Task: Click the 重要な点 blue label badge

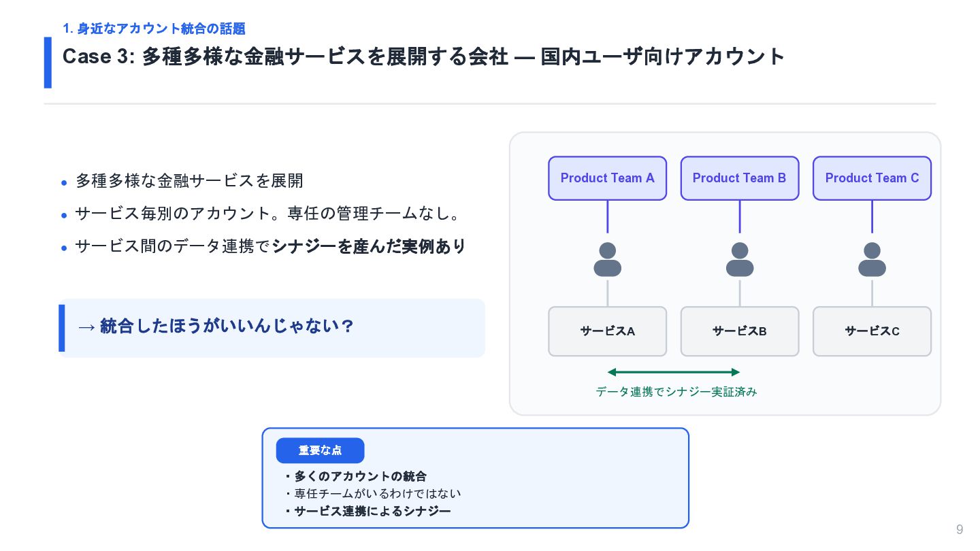Action: coord(320,450)
